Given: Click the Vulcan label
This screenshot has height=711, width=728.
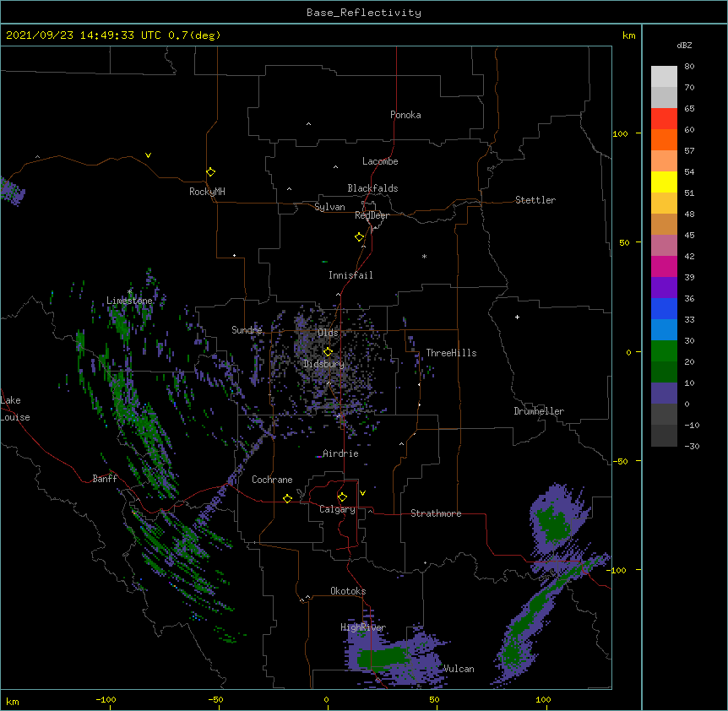Looking at the screenshot, I should (x=459, y=669).
